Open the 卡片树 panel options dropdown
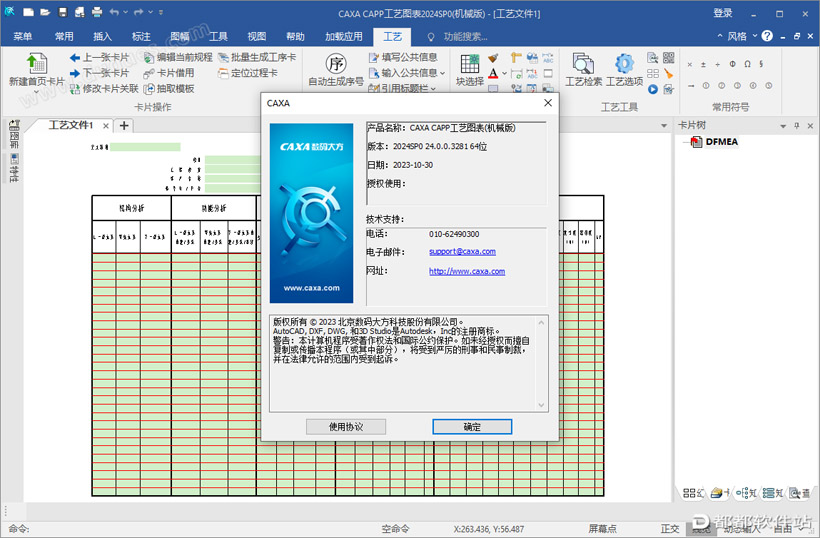 pyautogui.click(x=783, y=126)
